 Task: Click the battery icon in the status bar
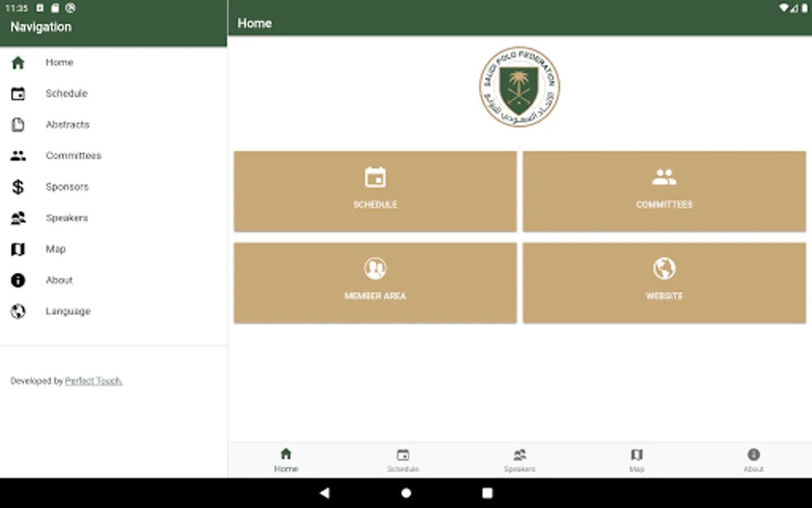click(804, 8)
